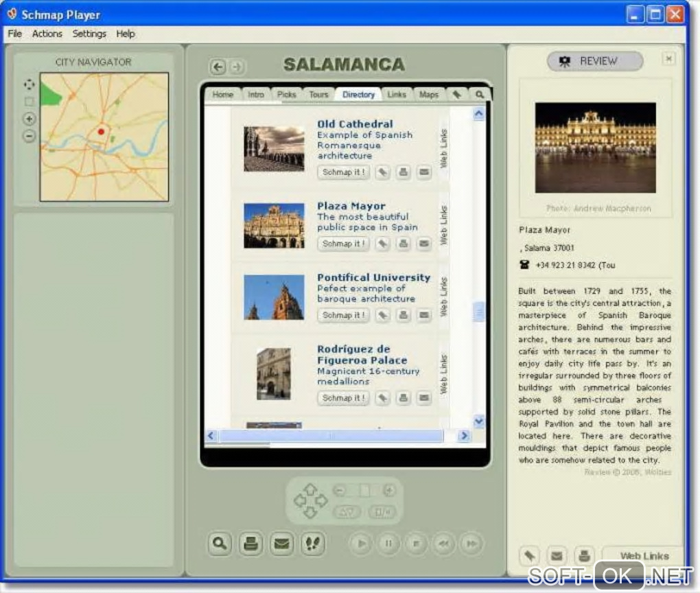Click the directory list scroll-down arrow
The height and width of the screenshot is (593, 700).
pos(479,421)
